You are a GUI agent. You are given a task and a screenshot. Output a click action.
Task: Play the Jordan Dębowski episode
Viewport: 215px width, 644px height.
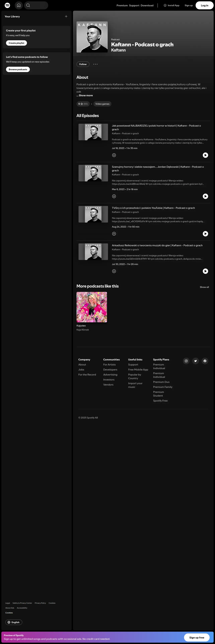205,196
